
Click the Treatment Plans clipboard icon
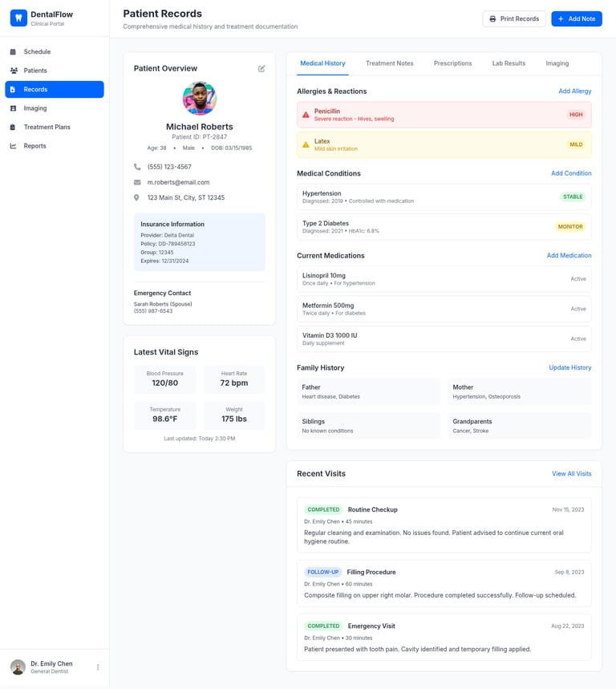point(13,128)
